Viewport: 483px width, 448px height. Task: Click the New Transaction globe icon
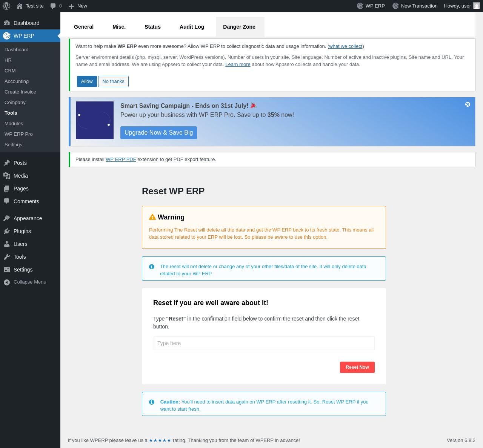[x=395, y=6]
